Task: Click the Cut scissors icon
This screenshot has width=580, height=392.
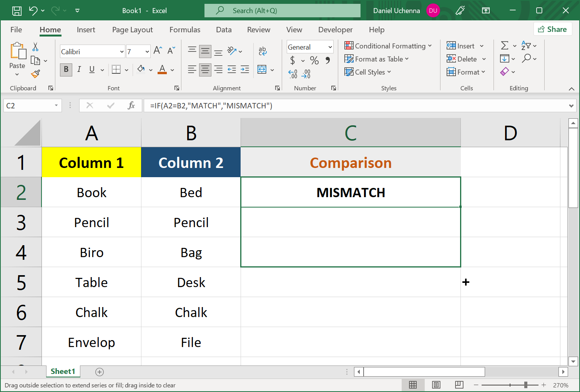Action: (35, 47)
